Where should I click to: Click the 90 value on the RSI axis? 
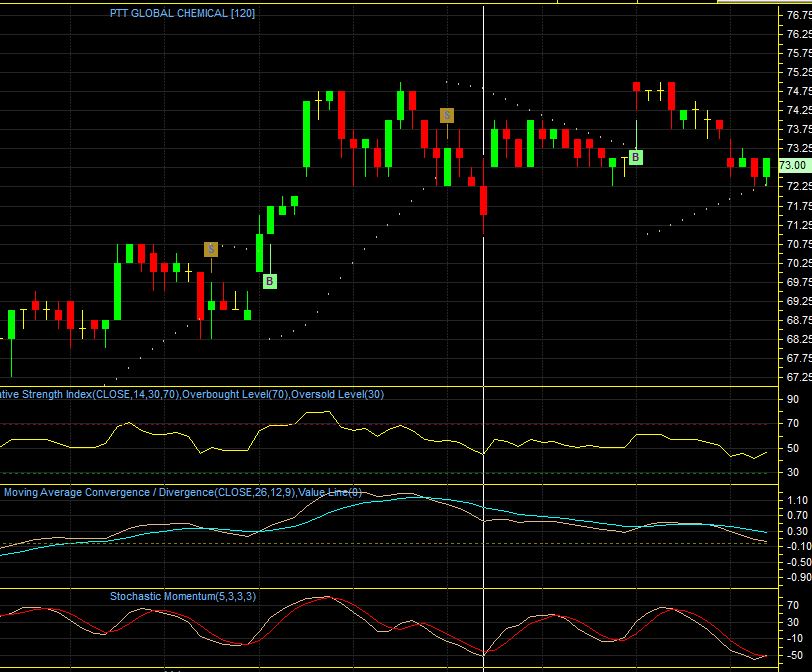(792, 399)
